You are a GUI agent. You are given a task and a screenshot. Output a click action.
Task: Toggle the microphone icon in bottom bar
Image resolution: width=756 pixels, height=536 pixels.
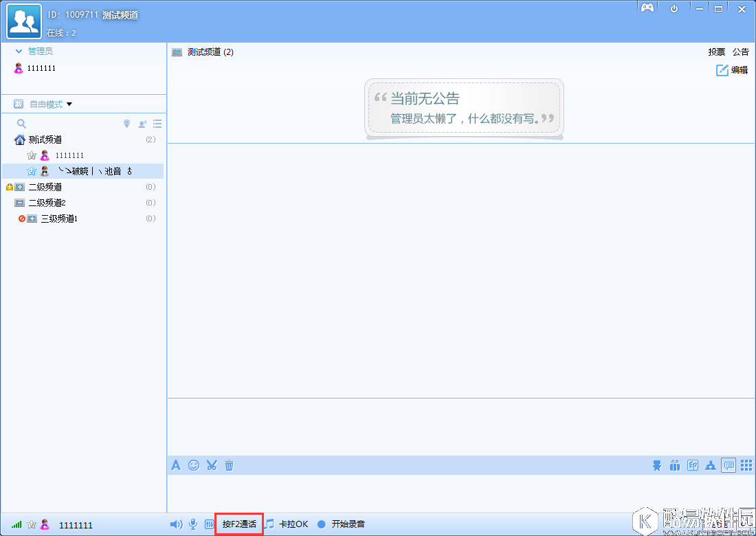(192, 524)
